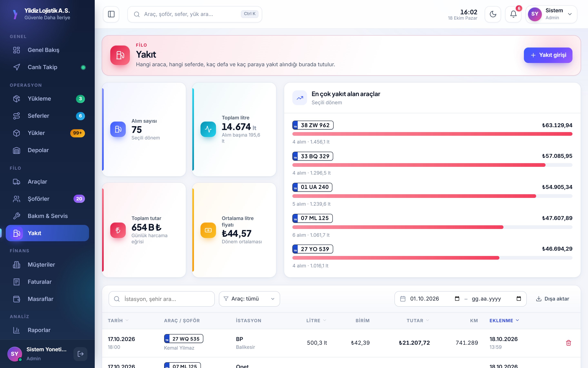The height and width of the screenshot is (368, 588).
Task: Go to Canlı Takip page
Action: pyautogui.click(x=47, y=67)
